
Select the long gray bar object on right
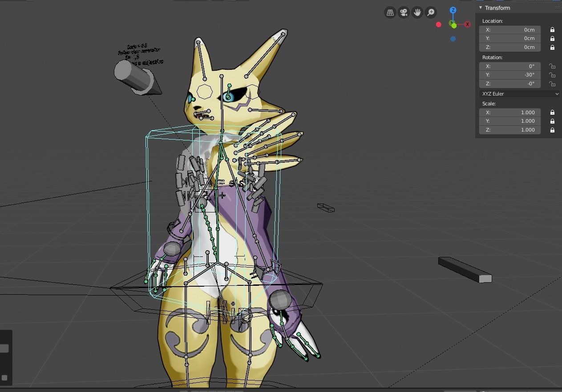tap(465, 269)
